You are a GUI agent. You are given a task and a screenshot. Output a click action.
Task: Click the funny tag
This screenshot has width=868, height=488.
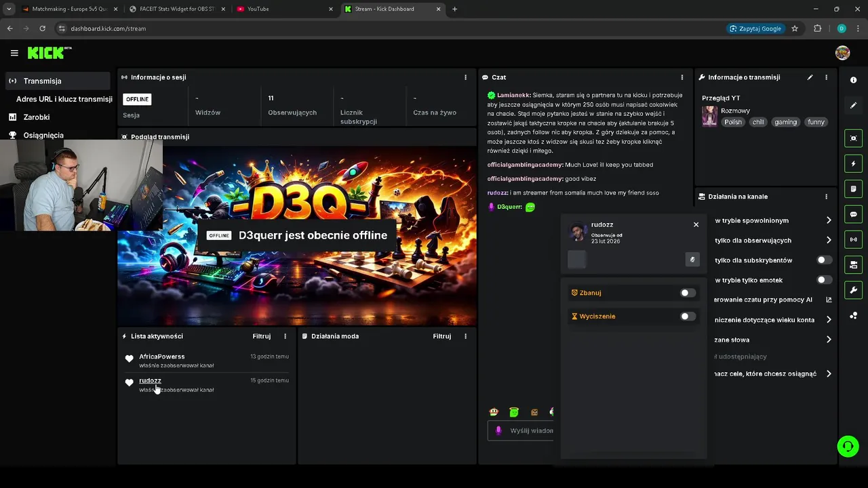(816, 122)
